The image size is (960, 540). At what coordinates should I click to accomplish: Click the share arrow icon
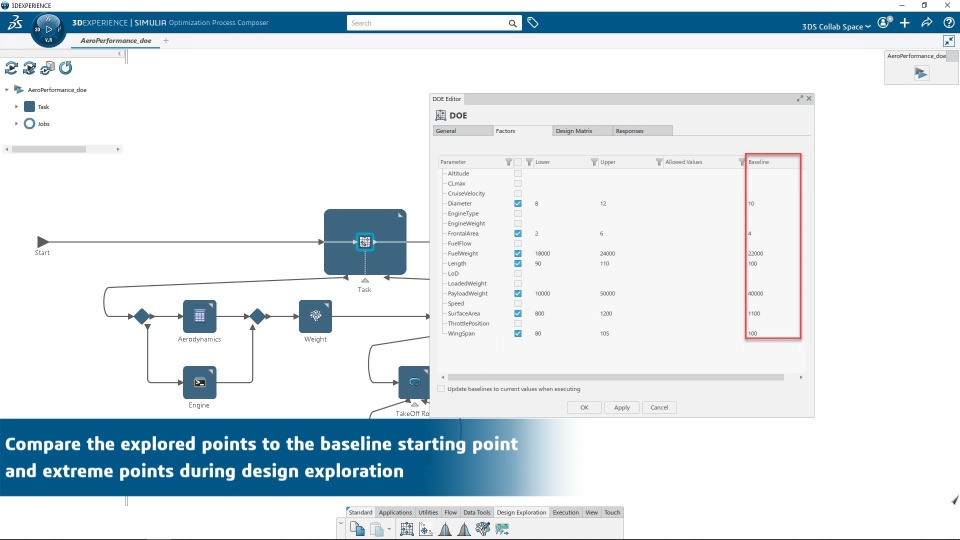tap(927, 23)
